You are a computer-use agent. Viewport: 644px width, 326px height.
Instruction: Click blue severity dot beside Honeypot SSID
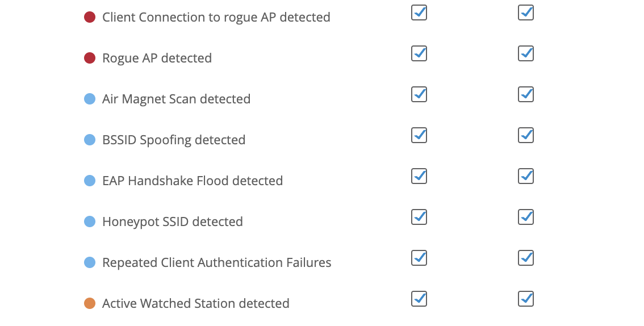(x=90, y=221)
